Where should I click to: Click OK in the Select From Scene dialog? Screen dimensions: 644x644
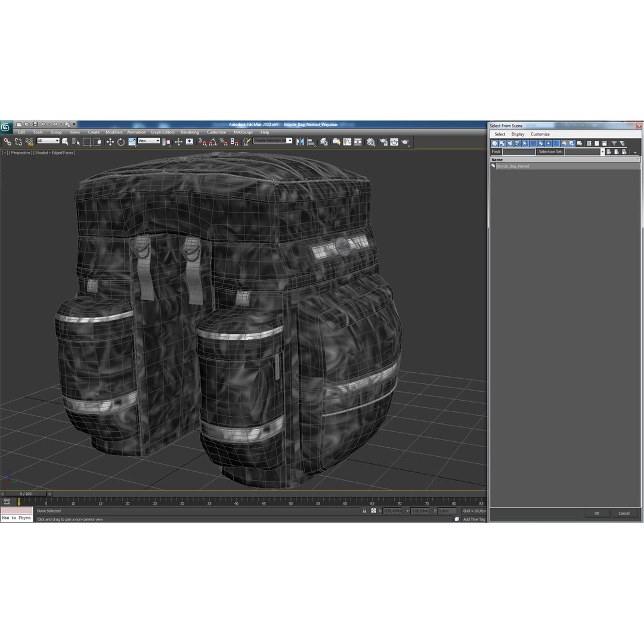597,513
